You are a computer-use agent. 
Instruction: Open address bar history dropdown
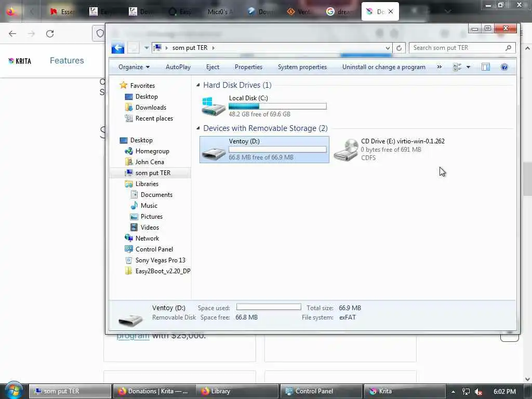388,48
